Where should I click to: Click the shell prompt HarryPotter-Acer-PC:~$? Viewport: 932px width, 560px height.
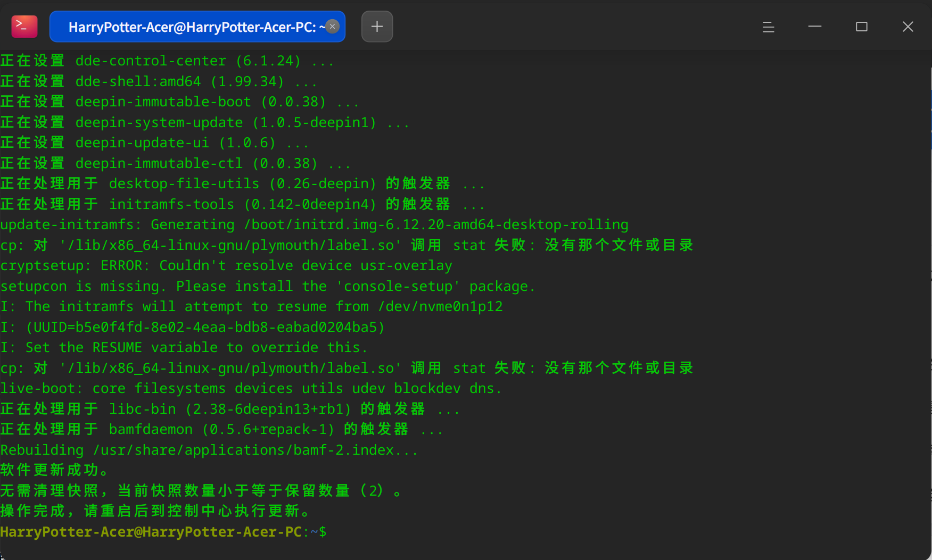click(163, 532)
